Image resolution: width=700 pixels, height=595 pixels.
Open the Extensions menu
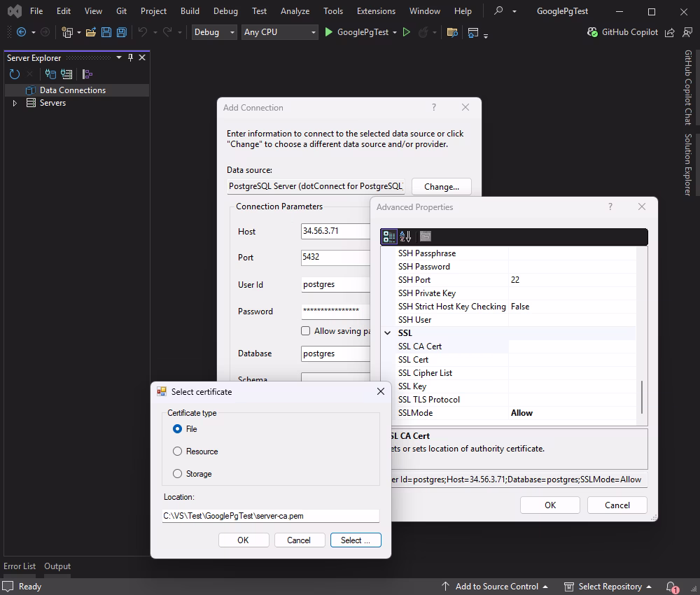(x=376, y=11)
